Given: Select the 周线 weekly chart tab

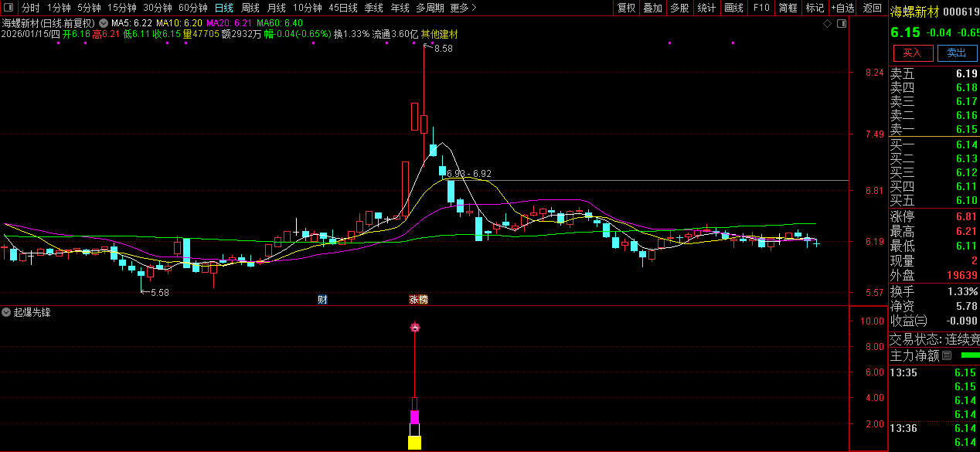Looking at the screenshot, I should (x=250, y=8).
